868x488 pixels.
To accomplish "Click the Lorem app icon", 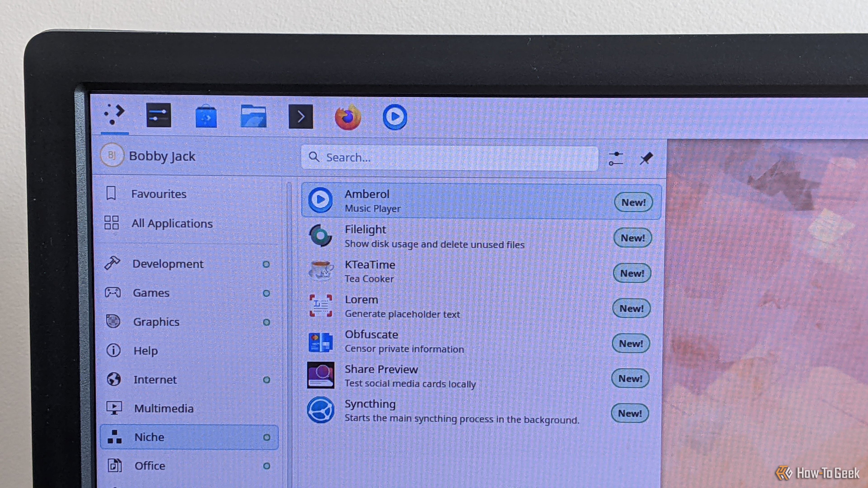I will coord(321,306).
